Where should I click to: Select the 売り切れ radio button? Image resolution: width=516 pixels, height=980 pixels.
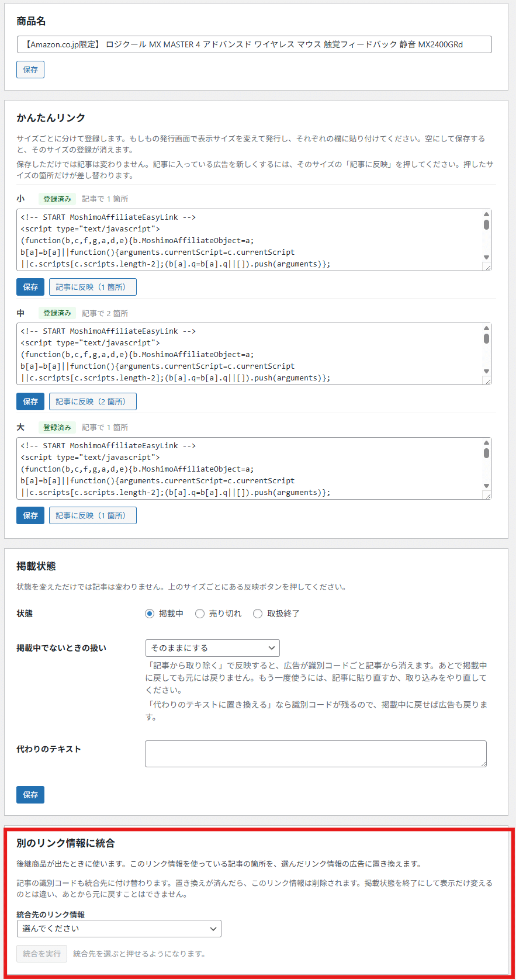(x=200, y=614)
